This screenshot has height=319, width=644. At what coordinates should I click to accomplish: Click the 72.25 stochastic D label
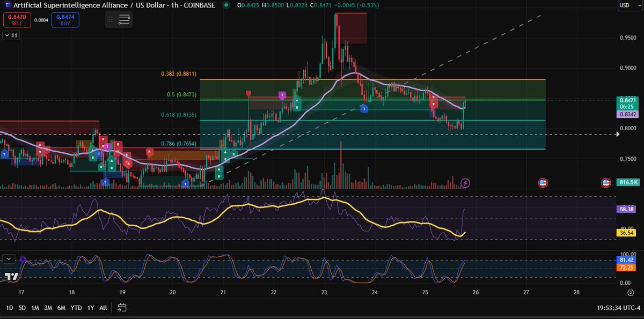click(626, 267)
